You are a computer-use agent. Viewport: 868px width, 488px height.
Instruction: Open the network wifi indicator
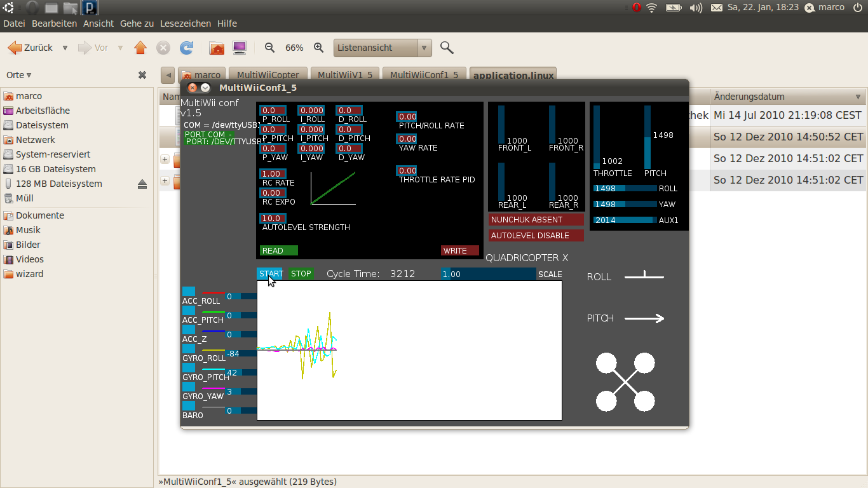coord(652,8)
